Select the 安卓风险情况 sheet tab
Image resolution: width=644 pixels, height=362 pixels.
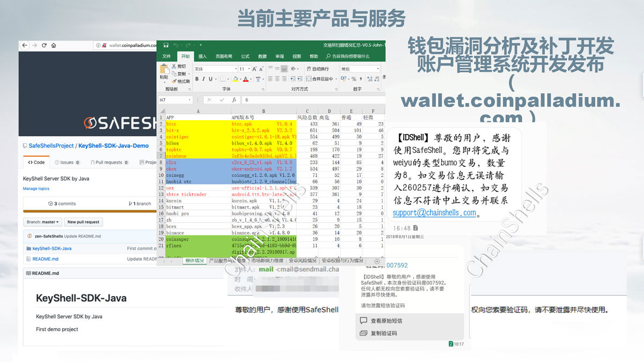coord(302,261)
